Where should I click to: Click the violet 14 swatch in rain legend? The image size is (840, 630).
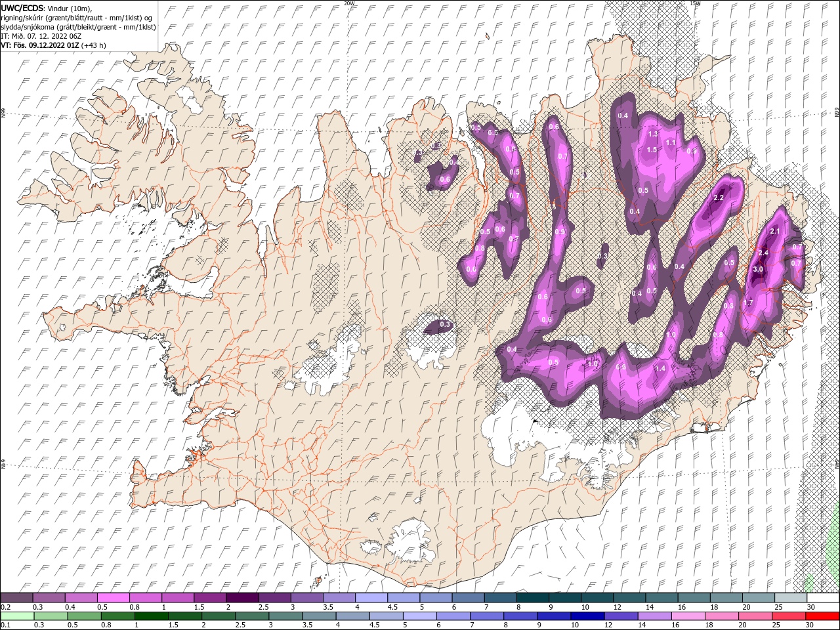tap(654, 616)
